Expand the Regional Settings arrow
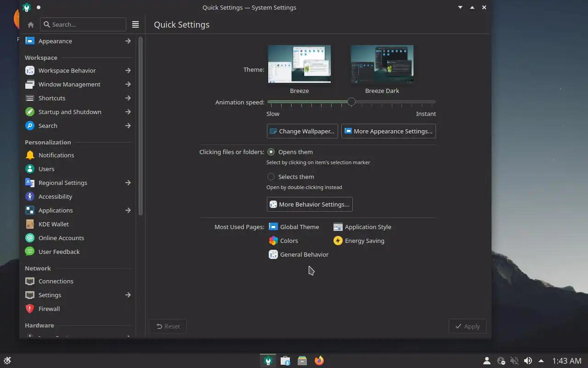Viewport: 588px width, 368px height. click(x=128, y=183)
